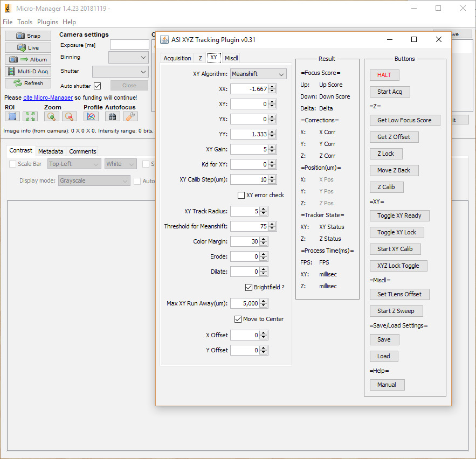
Task: Switch to the Miscll tab
Action: (x=231, y=58)
